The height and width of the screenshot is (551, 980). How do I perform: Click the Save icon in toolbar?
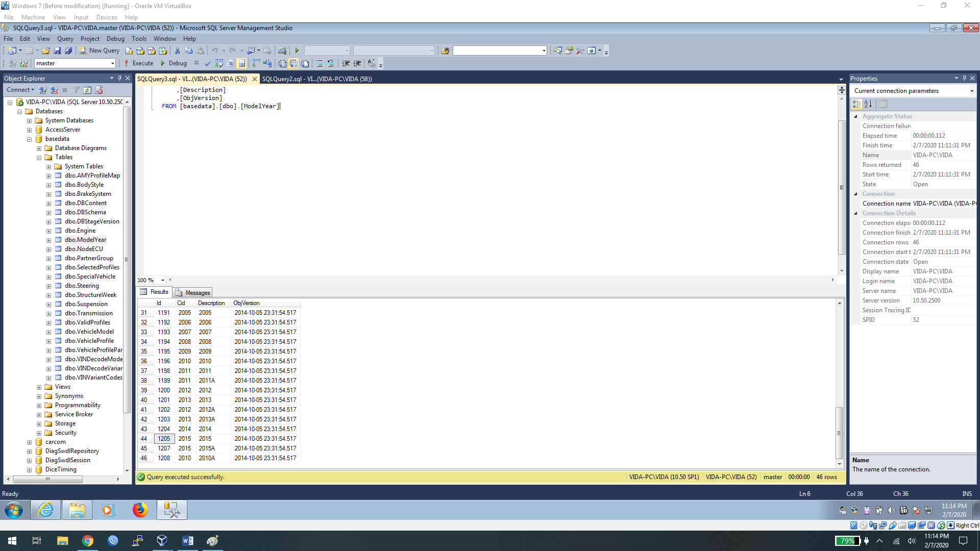(57, 51)
